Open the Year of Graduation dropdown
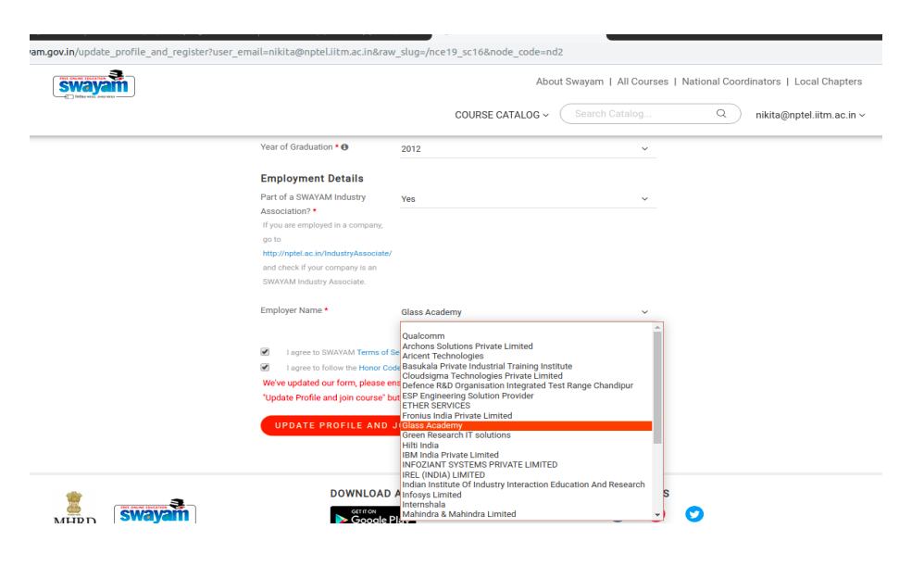 [x=528, y=148]
